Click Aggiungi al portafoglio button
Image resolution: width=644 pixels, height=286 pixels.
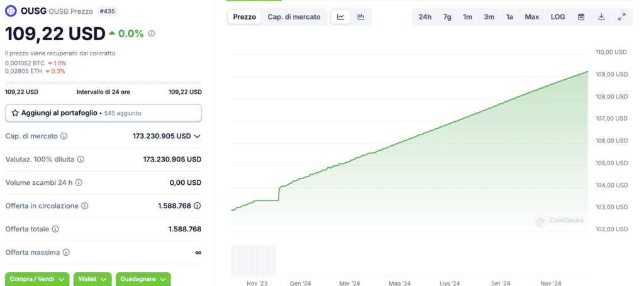pos(103,113)
